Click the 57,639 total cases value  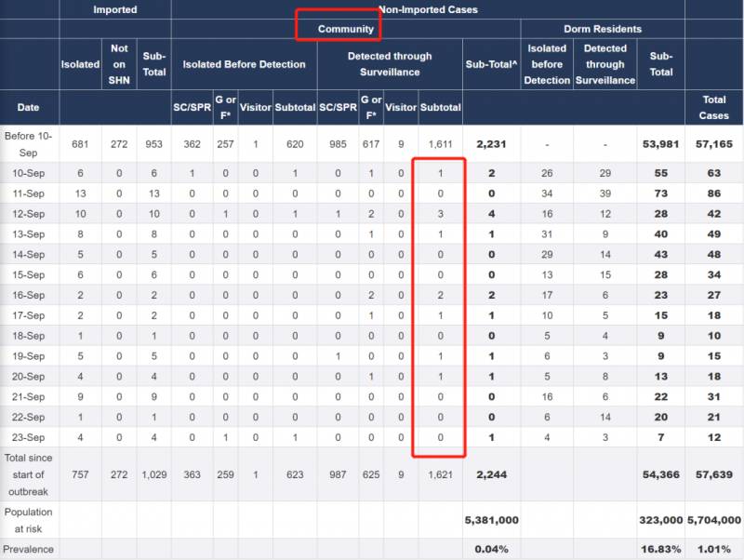(x=714, y=474)
